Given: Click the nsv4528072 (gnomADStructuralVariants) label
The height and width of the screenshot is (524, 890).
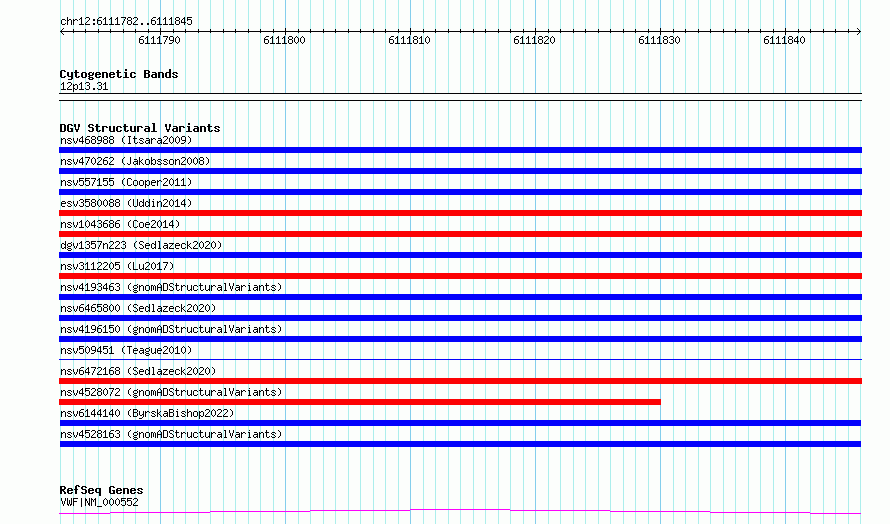Looking at the screenshot, I should (171, 392).
